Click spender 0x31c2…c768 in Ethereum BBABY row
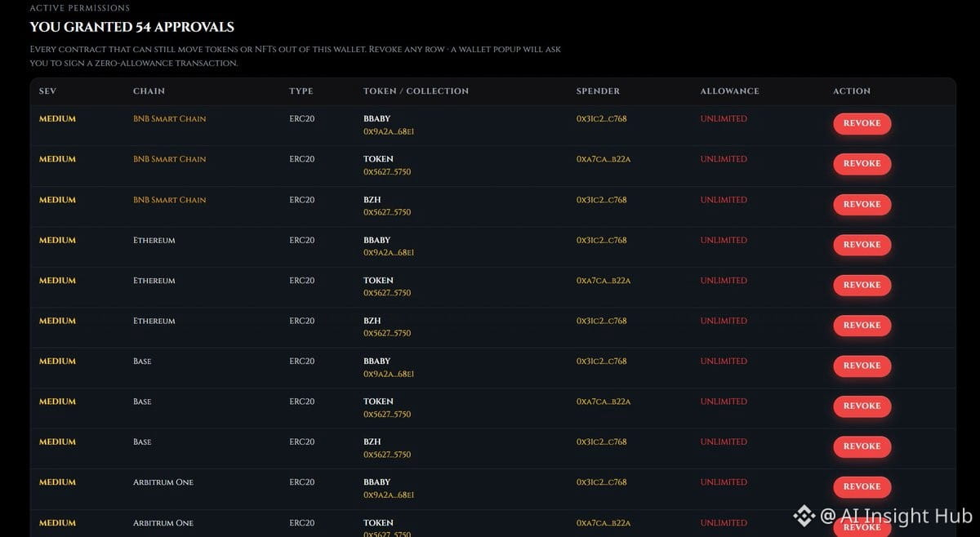980x537 pixels. (602, 241)
